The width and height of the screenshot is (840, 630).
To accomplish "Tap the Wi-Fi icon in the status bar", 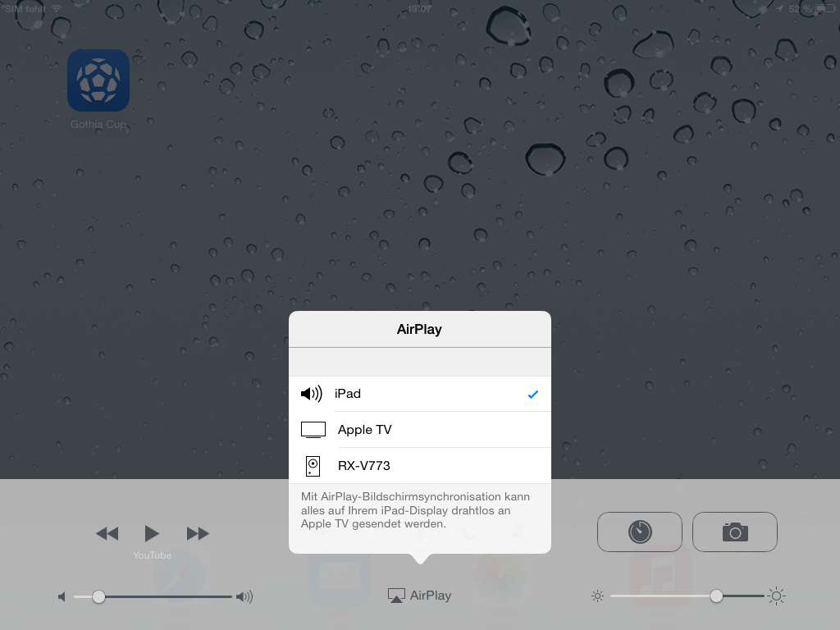I will pos(57,8).
